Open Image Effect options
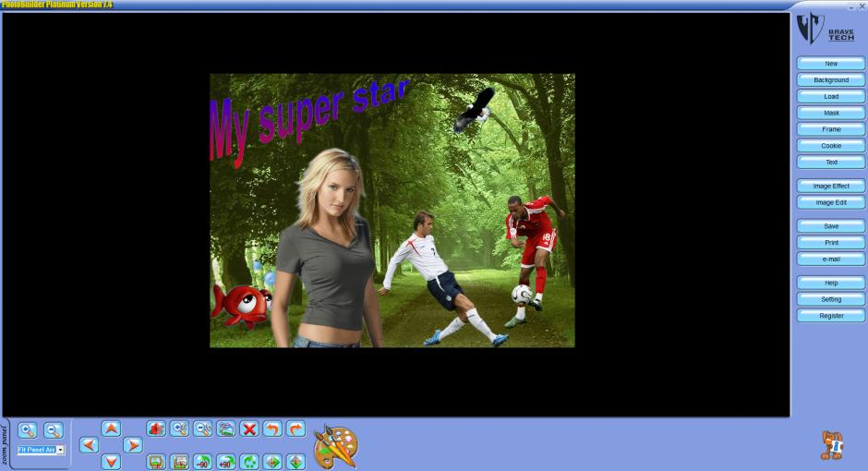Viewport: 868px width, 471px height. pos(831,186)
